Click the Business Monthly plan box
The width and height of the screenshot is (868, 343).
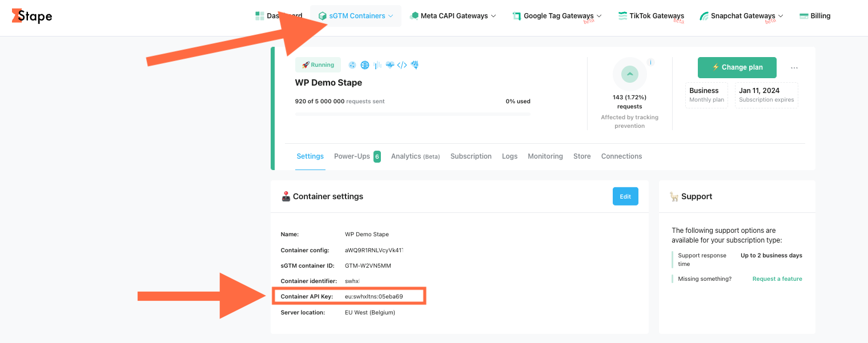click(x=706, y=95)
